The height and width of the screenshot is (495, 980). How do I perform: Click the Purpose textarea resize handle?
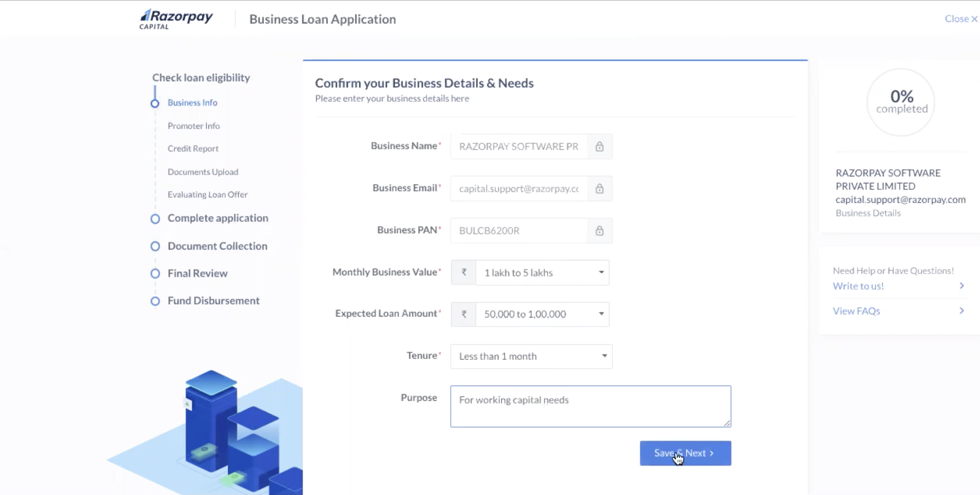coord(727,423)
